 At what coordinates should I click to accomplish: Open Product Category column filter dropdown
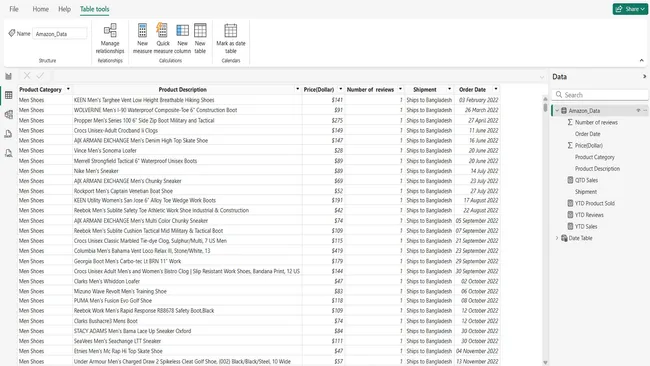(x=68, y=89)
